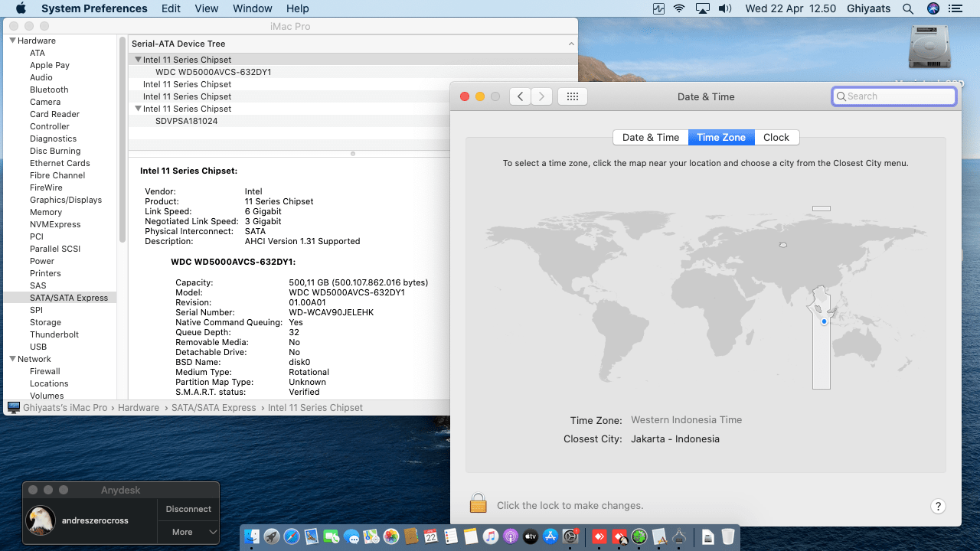Collapse chipset node containing WDC WD5000AVCS-632DY1

[x=138, y=60]
